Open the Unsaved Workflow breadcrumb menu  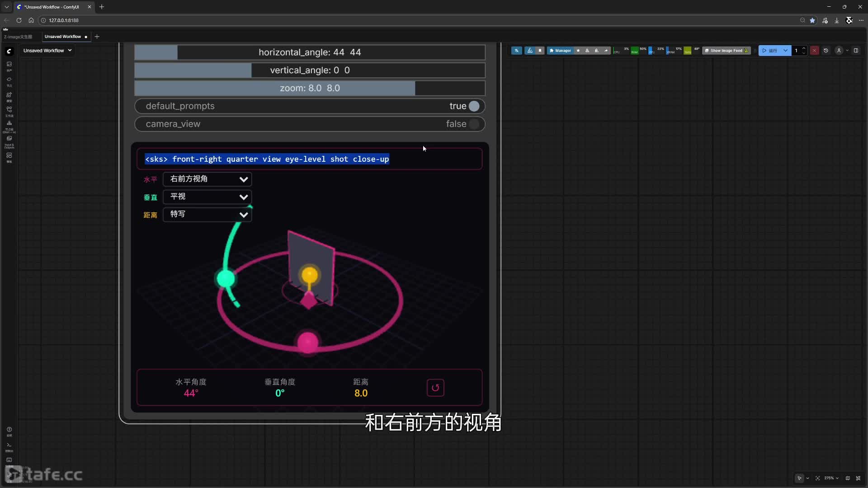tap(47, 51)
